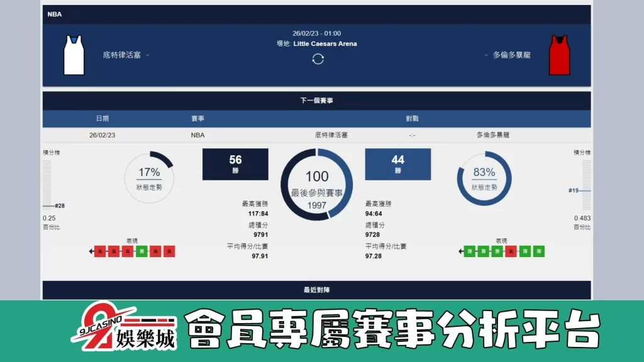Click the 44 勝 wins button for Raptors

[x=399, y=163]
